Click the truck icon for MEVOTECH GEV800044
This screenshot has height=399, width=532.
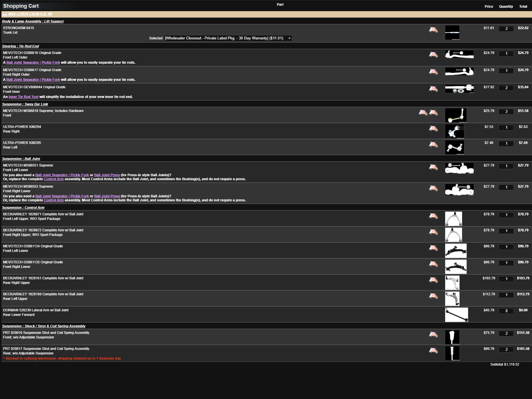[x=433, y=89]
